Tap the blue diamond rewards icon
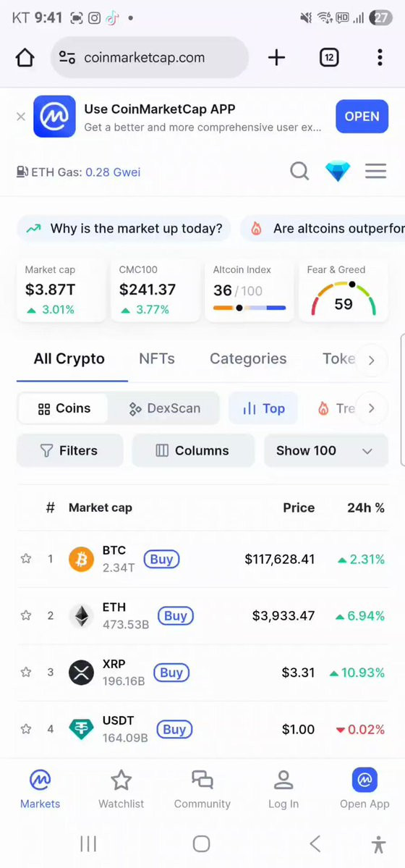This screenshot has width=405, height=868. (338, 172)
